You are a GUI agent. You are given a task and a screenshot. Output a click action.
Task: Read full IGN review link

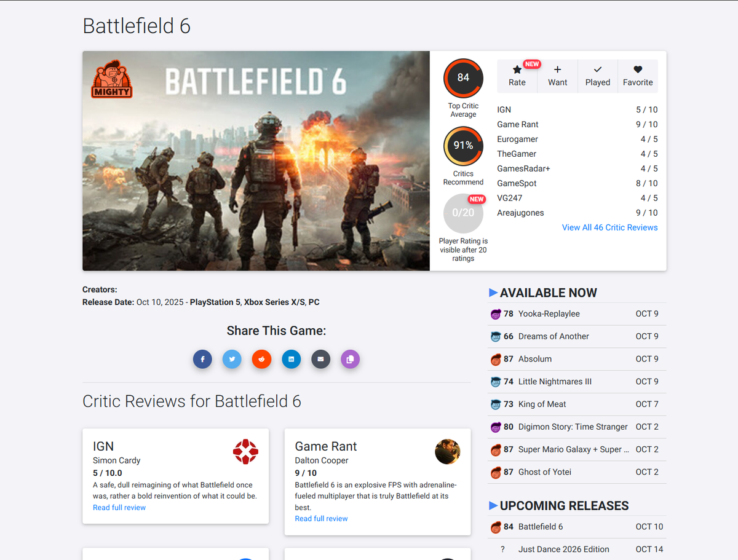pyautogui.click(x=119, y=508)
